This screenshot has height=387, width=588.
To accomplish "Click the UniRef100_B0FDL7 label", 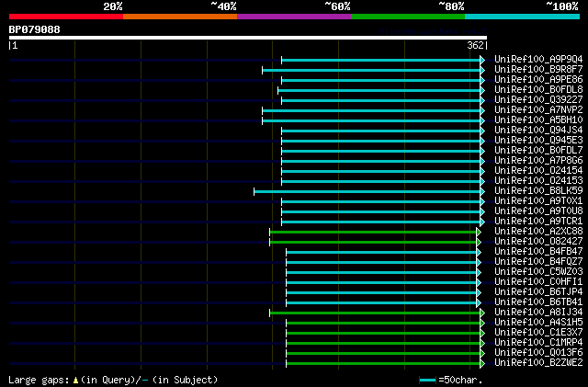I will [x=538, y=151].
